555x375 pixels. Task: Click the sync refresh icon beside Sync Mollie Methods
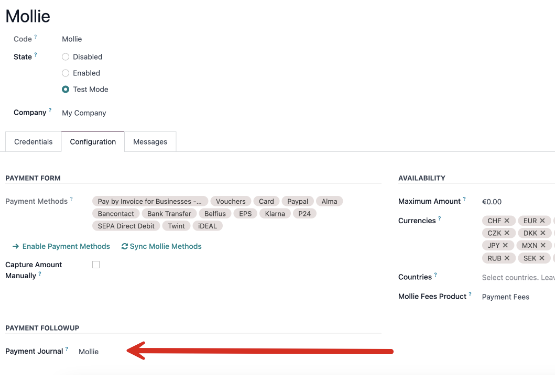[x=124, y=246]
